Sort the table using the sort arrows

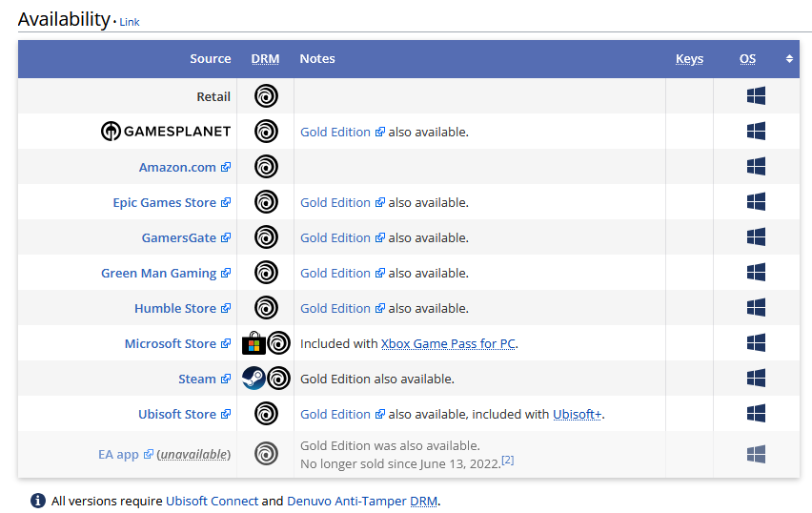tap(789, 58)
